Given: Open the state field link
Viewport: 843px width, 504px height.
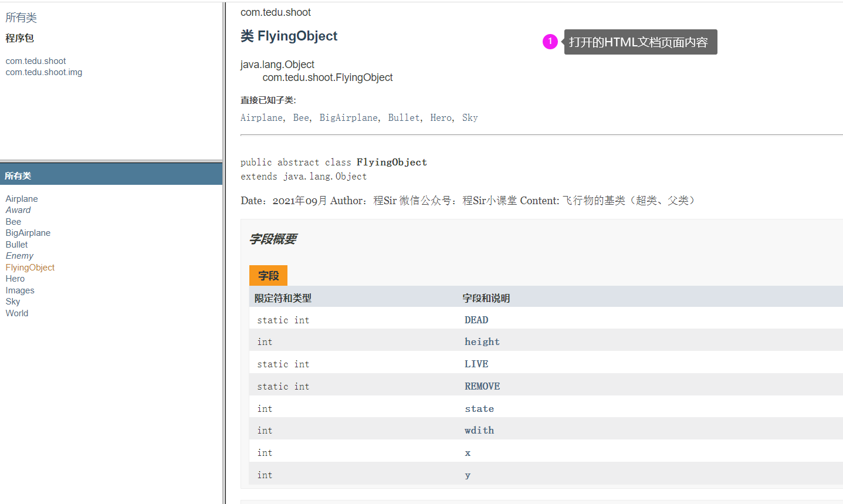Looking at the screenshot, I should 479,409.
